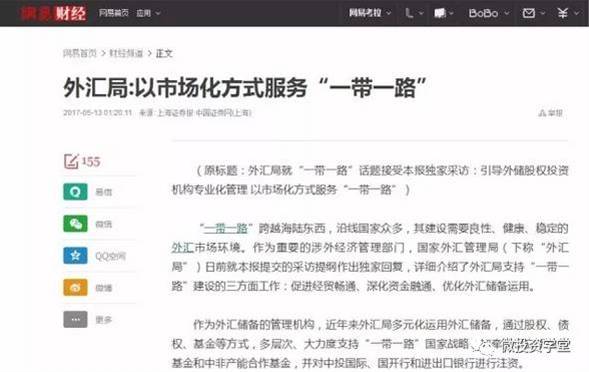Follow the underlined 外汇 link in the article
Screen dimensions: 589x372
pos(183,248)
